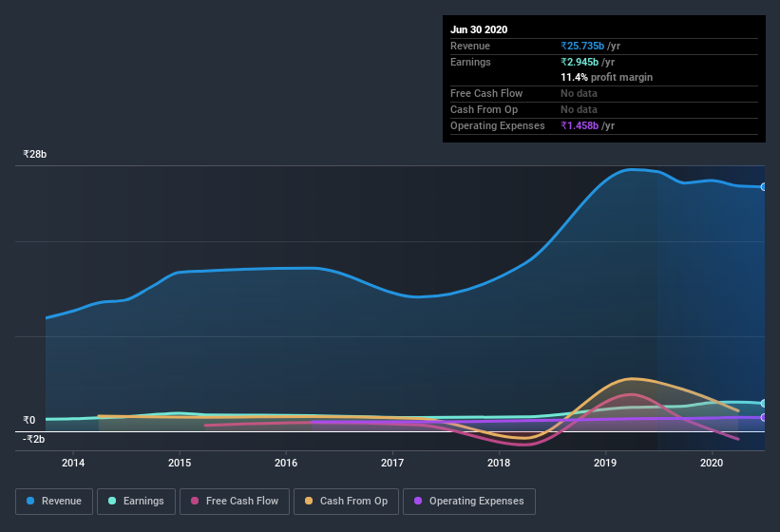Click the Earnings endpoint marker on chart
Image resolution: width=780 pixels, height=532 pixels.
coord(764,403)
